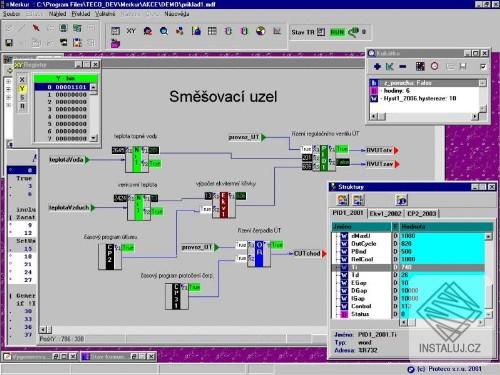
Task: Select the 'hodiny: 6' watch row
Action: click(x=424, y=91)
